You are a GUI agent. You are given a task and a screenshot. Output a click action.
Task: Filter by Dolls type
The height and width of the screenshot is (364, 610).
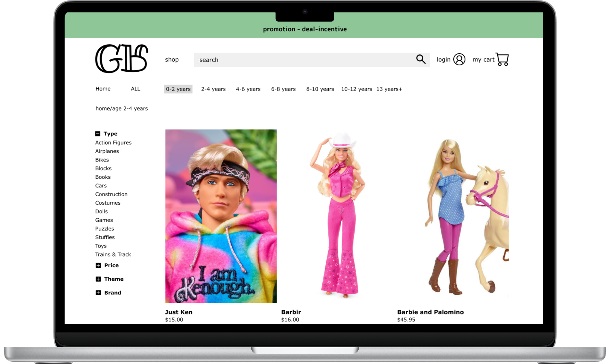[101, 212]
